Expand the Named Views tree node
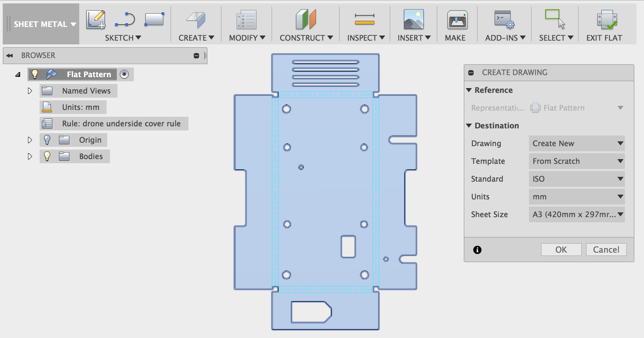Image resolution: width=644 pixels, height=338 pixels. coord(30,91)
